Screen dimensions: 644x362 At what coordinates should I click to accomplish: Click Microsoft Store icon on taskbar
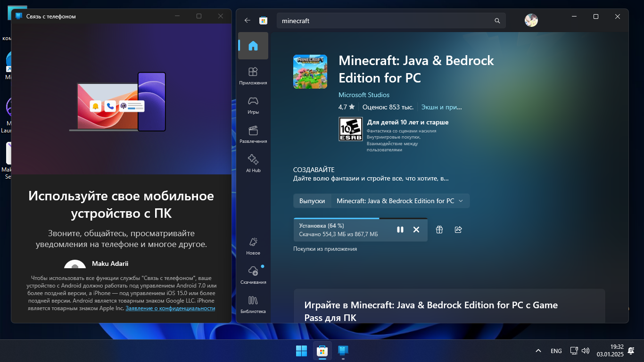coord(322,351)
